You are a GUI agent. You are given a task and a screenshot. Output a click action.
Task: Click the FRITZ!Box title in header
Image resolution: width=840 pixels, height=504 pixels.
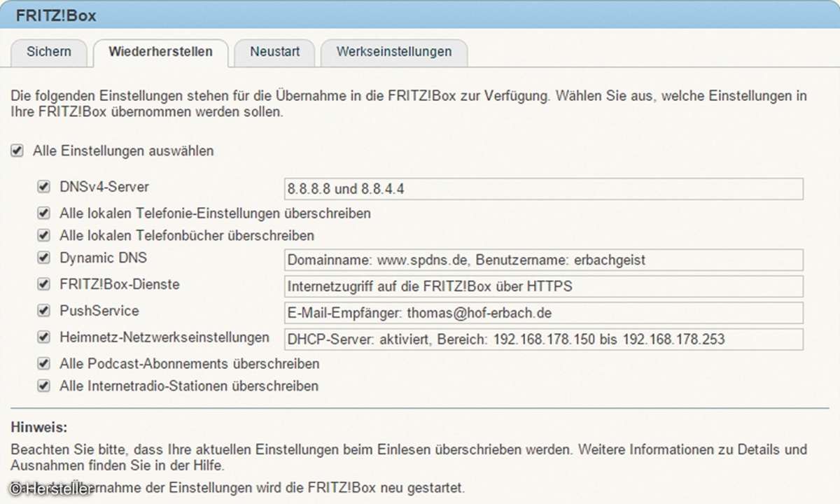click(x=56, y=15)
